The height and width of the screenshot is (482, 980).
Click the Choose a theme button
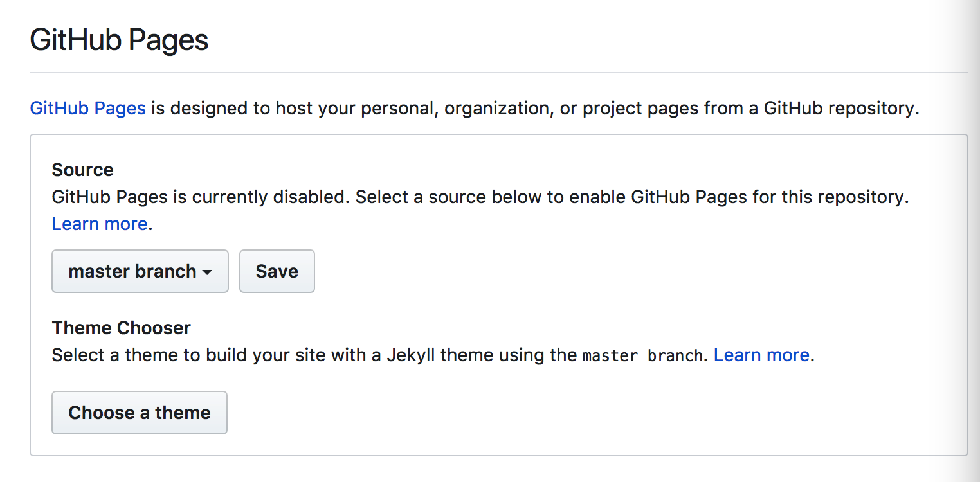click(140, 413)
